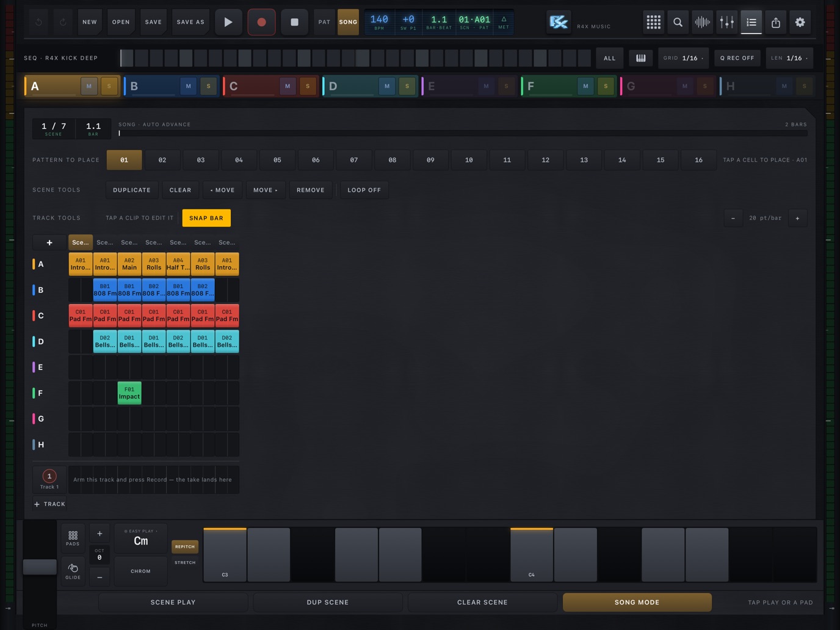Screen dimensions: 840x630
Task: Select track G tab
Action: [x=667, y=86]
